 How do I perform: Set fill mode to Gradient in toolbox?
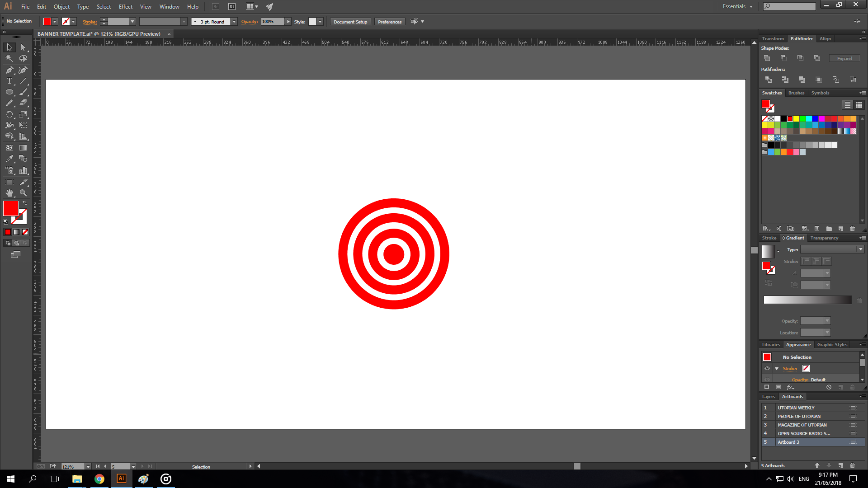16,232
